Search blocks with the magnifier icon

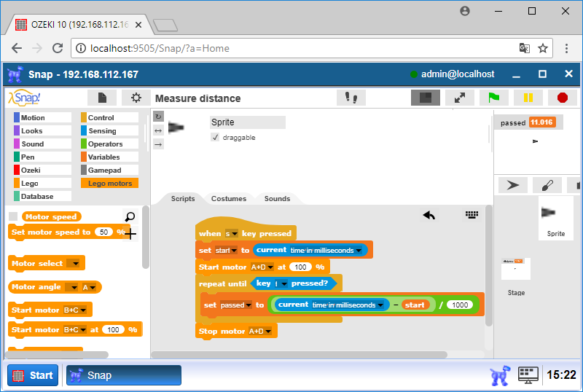coord(130,216)
